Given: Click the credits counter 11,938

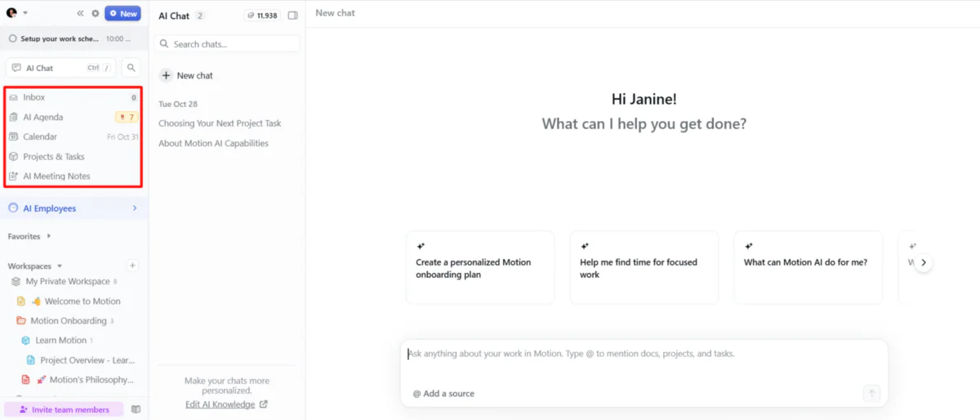Looking at the screenshot, I should tap(261, 16).
